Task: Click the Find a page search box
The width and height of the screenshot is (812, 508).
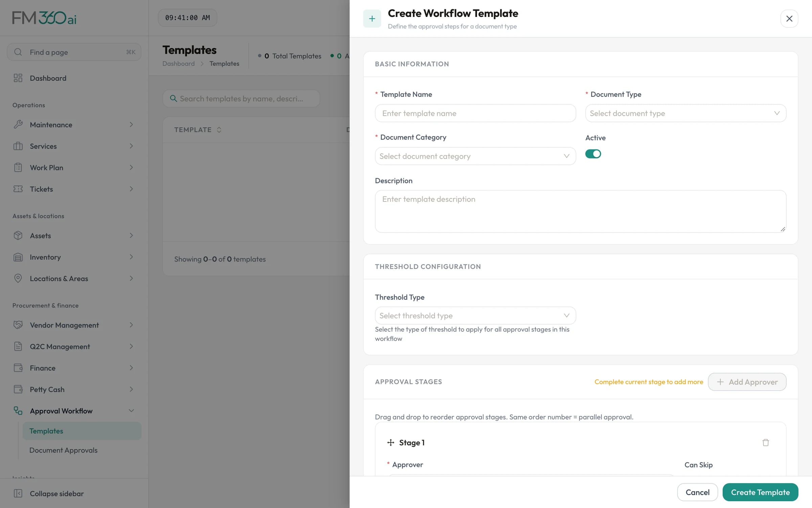Action: [74, 52]
